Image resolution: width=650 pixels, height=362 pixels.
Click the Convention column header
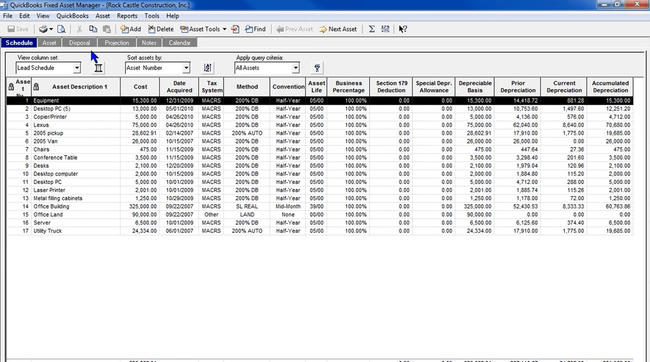click(x=288, y=87)
